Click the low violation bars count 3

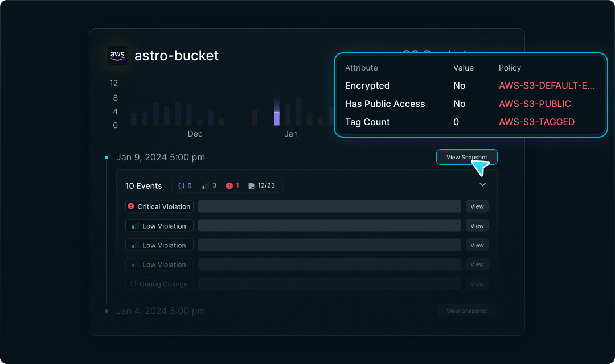[x=209, y=185]
